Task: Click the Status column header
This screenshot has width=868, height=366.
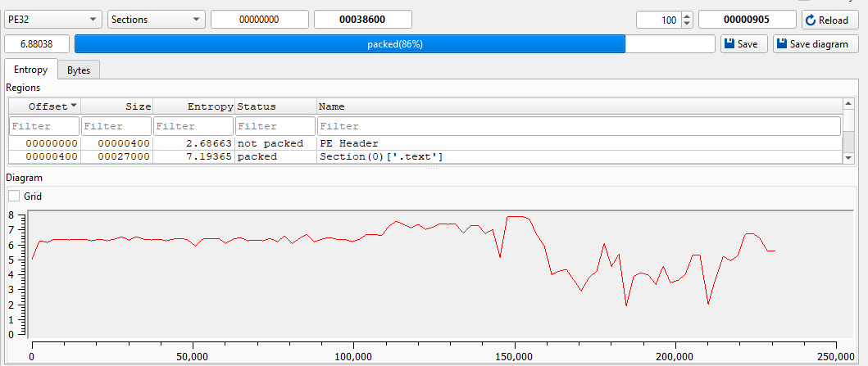Action: (x=275, y=106)
